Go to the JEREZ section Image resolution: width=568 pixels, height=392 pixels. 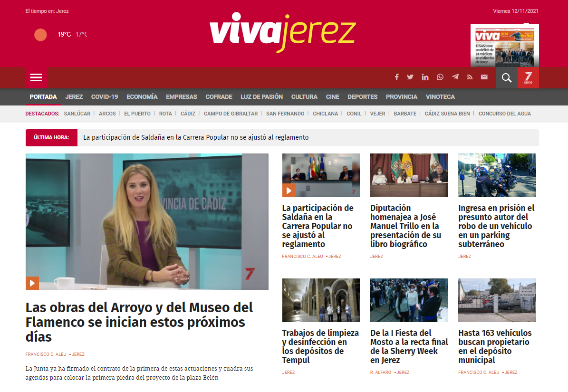(74, 96)
